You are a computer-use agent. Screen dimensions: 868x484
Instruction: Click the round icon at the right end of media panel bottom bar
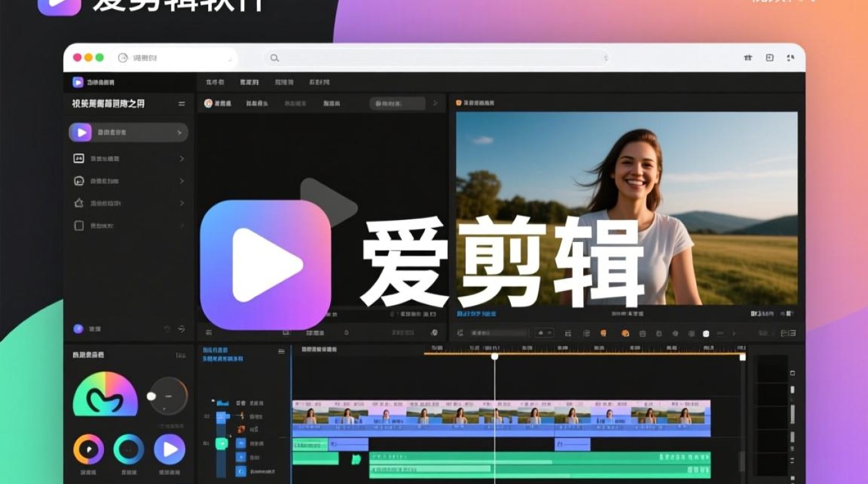click(x=435, y=333)
